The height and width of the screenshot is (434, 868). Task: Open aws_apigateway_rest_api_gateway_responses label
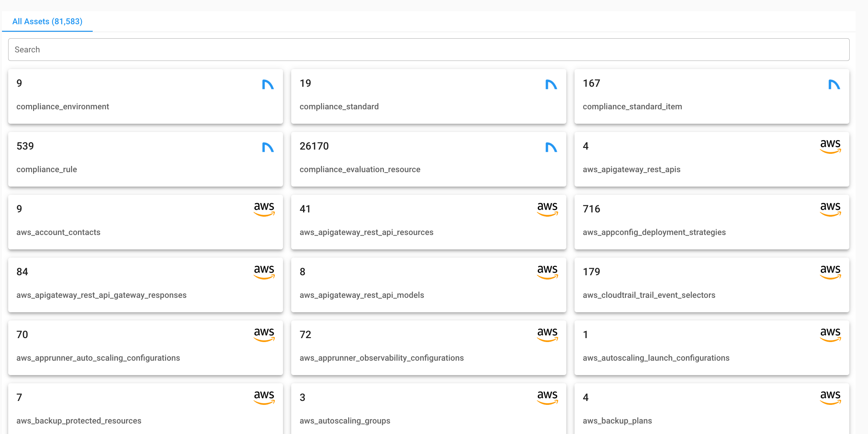tap(101, 295)
